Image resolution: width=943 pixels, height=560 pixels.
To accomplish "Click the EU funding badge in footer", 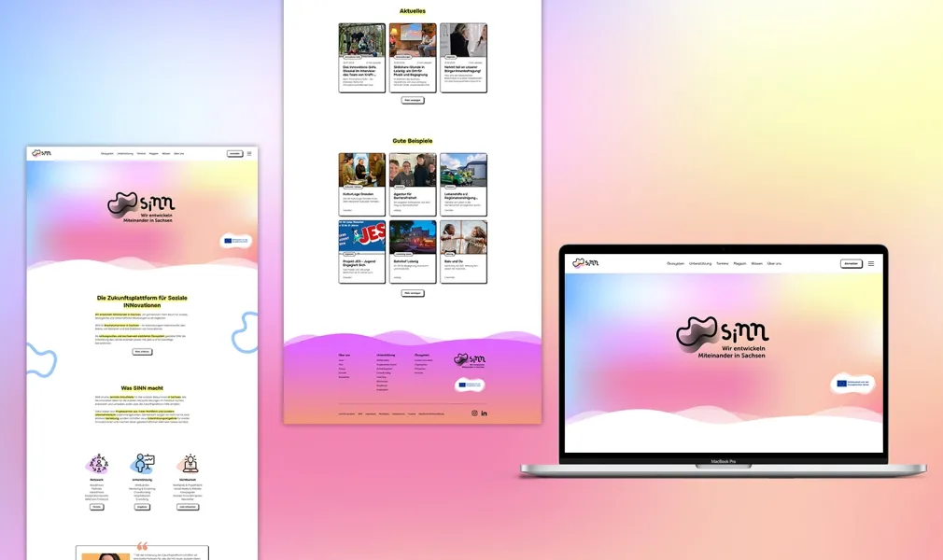I will coord(470,385).
